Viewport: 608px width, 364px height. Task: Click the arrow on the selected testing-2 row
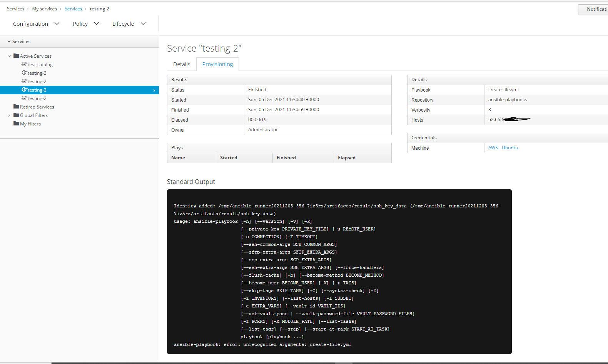154,90
